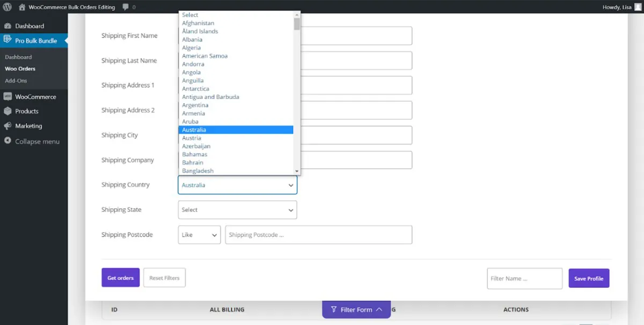644x325 pixels.
Task: Save the profile with Save Profile button
Action: (589, 278)
